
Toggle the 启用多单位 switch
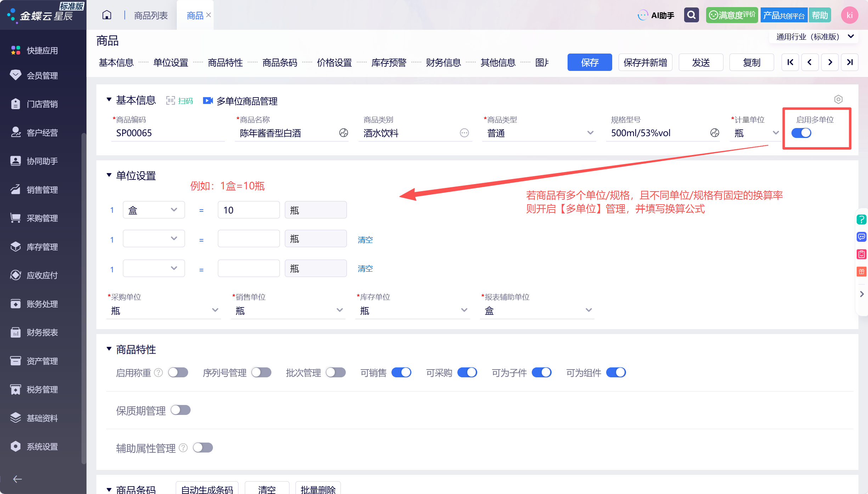pos(801,133)
